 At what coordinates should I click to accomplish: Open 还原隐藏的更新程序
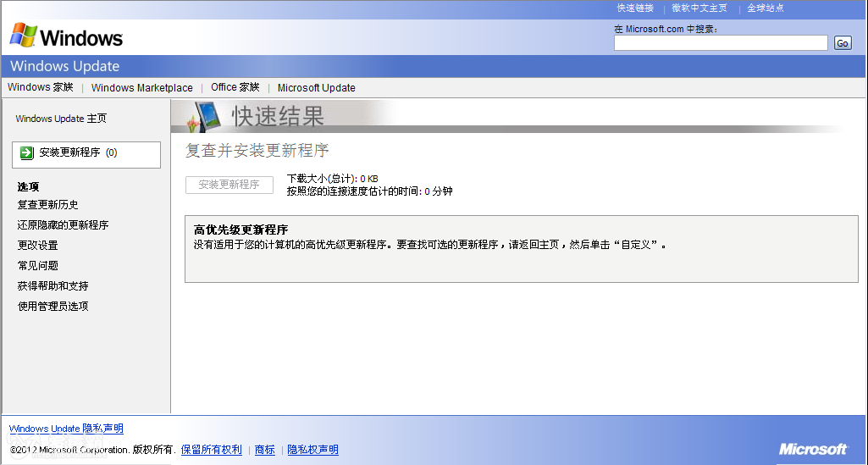pyautogui.click(x=64, y=224)
